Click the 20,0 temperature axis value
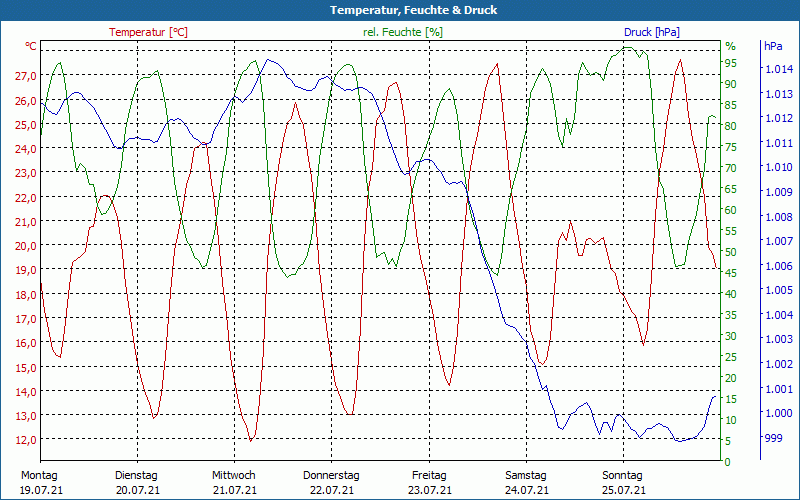Image resolution: width=800 pixels, height=500 pixels. coord(26,246)
